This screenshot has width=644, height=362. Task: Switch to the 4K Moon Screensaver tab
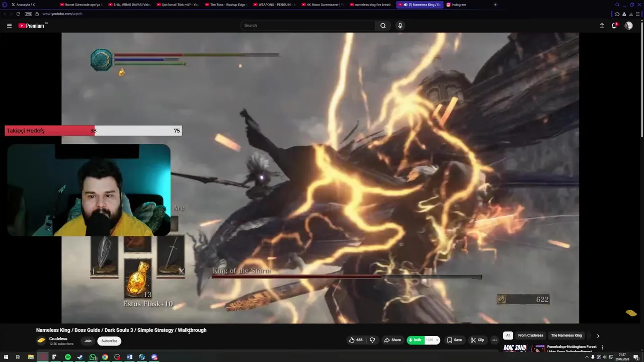pyautogui.click(x=321, y=5)
